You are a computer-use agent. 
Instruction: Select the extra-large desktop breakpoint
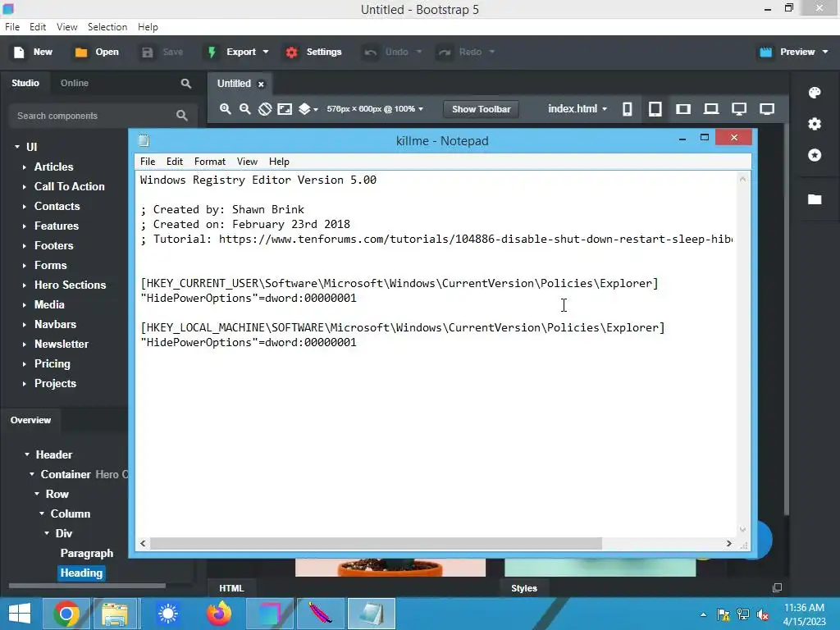[739, 109]
